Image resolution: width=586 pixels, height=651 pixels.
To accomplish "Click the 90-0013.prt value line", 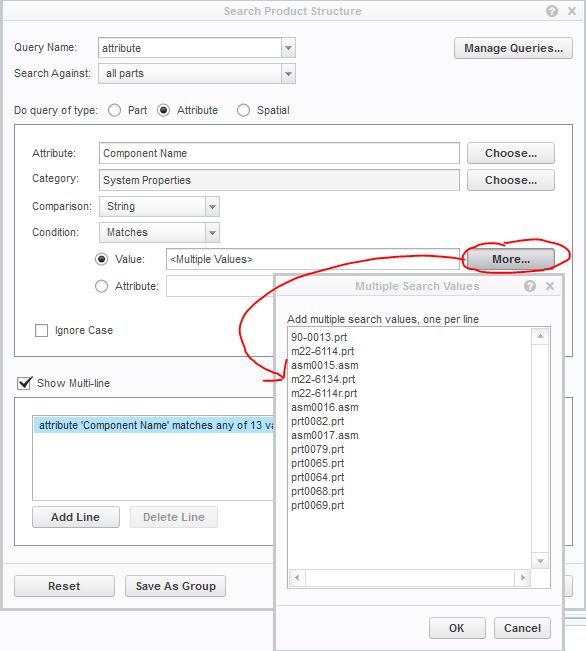I will [319, 338].
